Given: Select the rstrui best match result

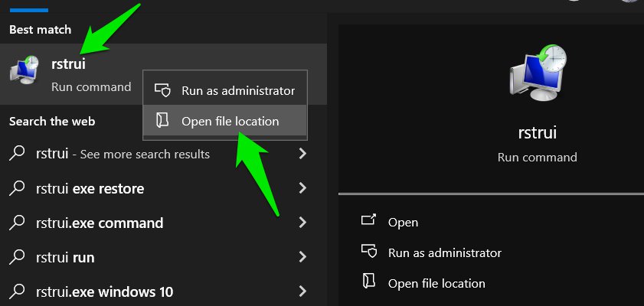Looking at the screenshot, I should [x=163, y=74].
